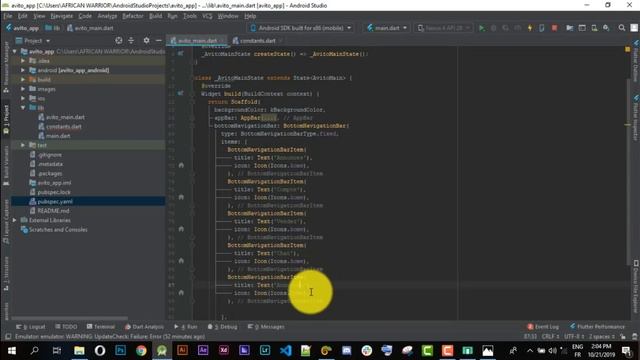Select main.dart under lib folder

[58, 136]
